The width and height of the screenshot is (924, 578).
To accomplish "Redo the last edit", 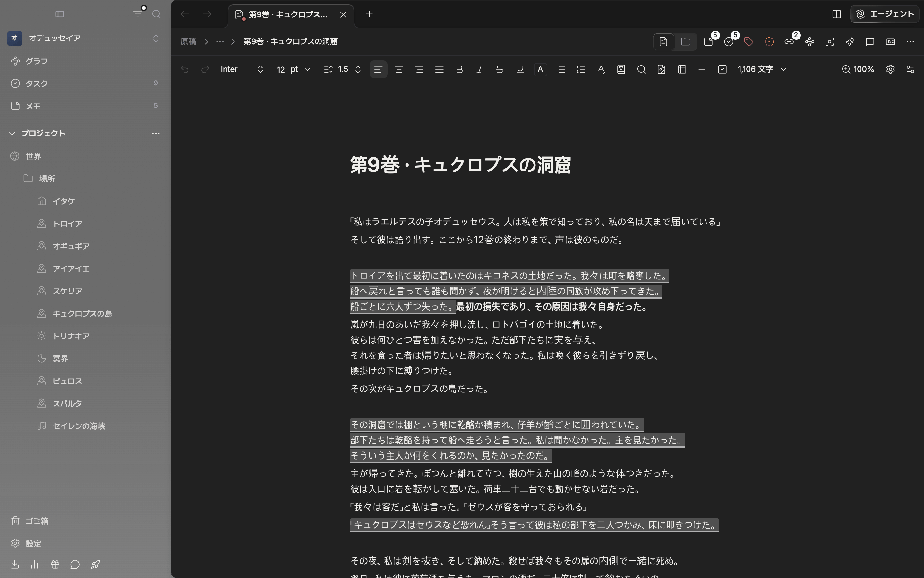I will click(205, 69).
